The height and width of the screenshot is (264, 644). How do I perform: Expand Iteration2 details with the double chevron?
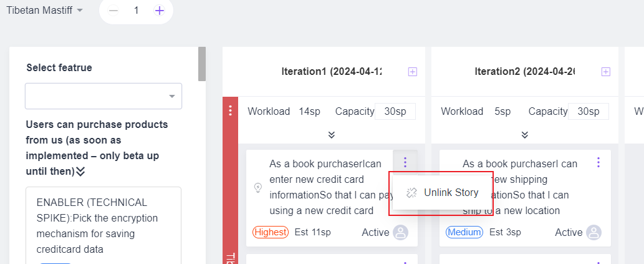[525, 135]
